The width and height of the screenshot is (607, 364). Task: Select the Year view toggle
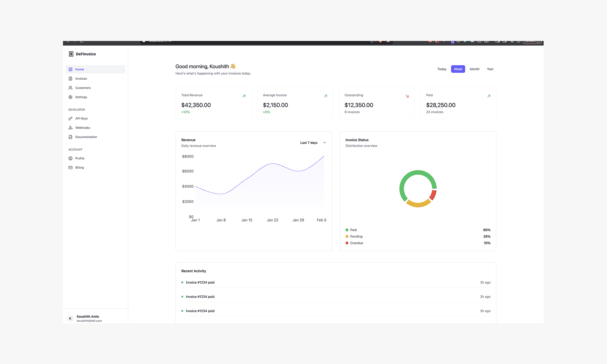[490, 69]
